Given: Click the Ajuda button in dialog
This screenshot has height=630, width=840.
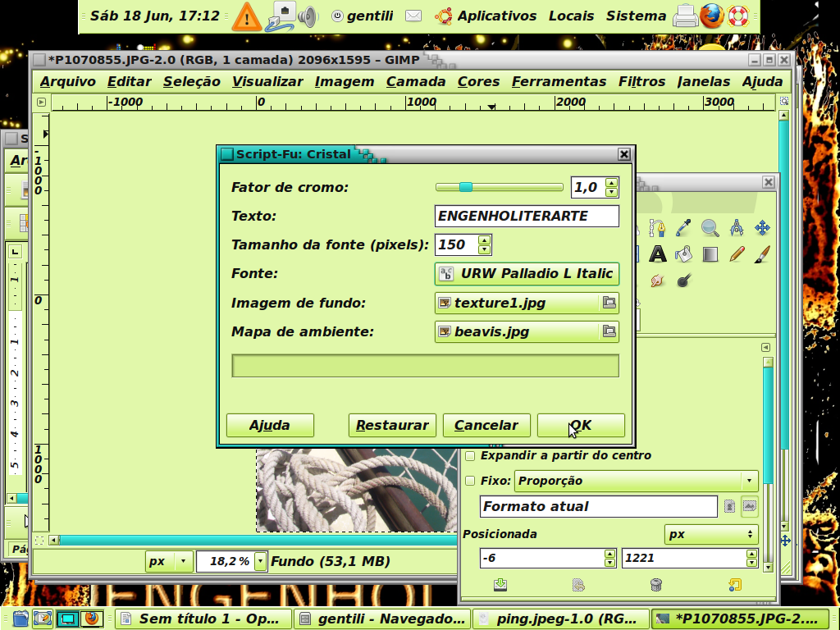Looking at the screenshot, I should [x=270, y=426].
